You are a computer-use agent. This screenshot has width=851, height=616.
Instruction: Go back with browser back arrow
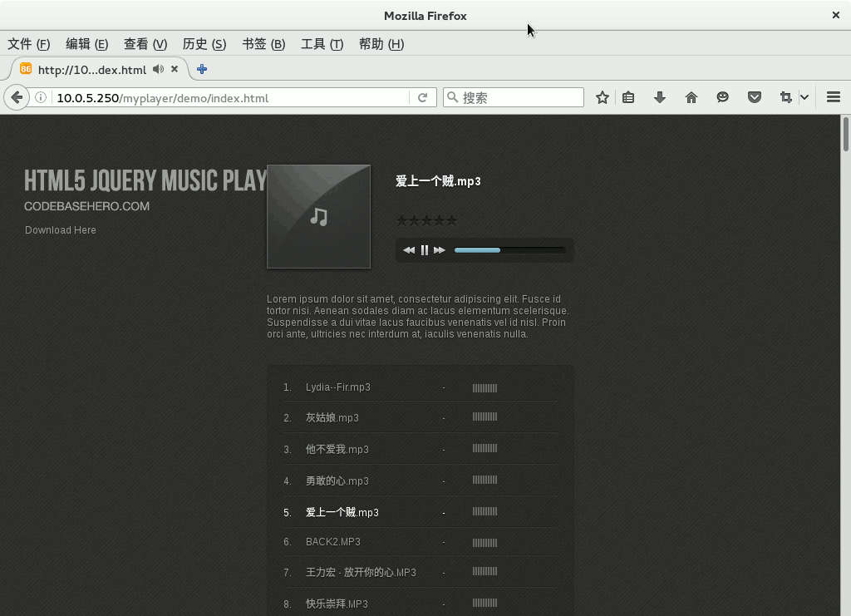coord(17,98)
